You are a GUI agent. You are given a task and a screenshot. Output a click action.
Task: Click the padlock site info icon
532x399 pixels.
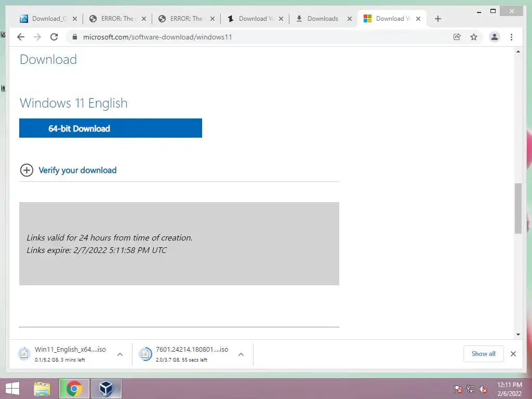click(x=75, y=37)
